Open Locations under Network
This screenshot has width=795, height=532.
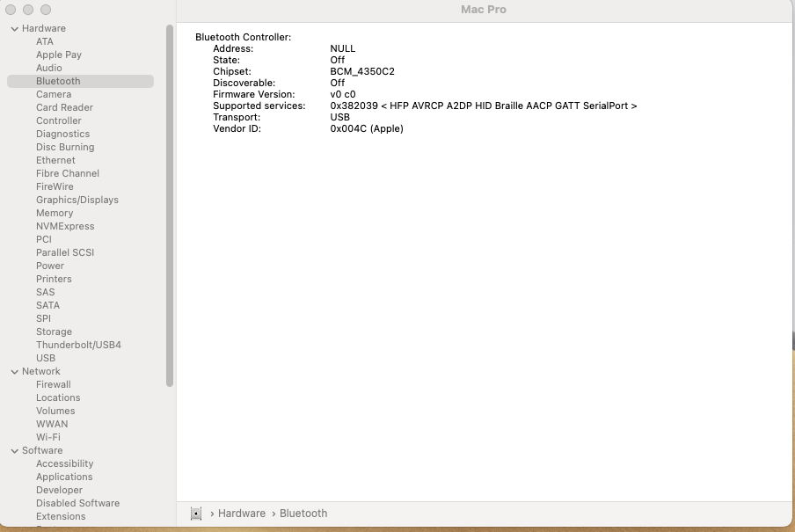point(58,397)
